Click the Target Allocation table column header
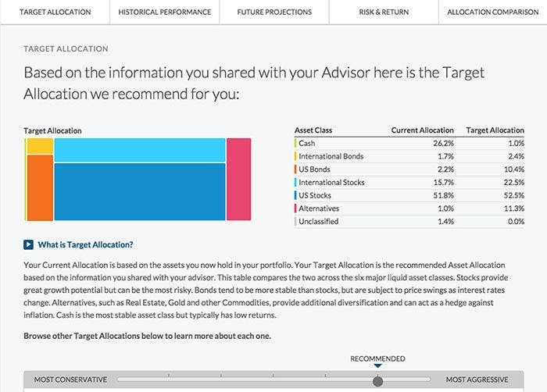 [x=495, y=130]
